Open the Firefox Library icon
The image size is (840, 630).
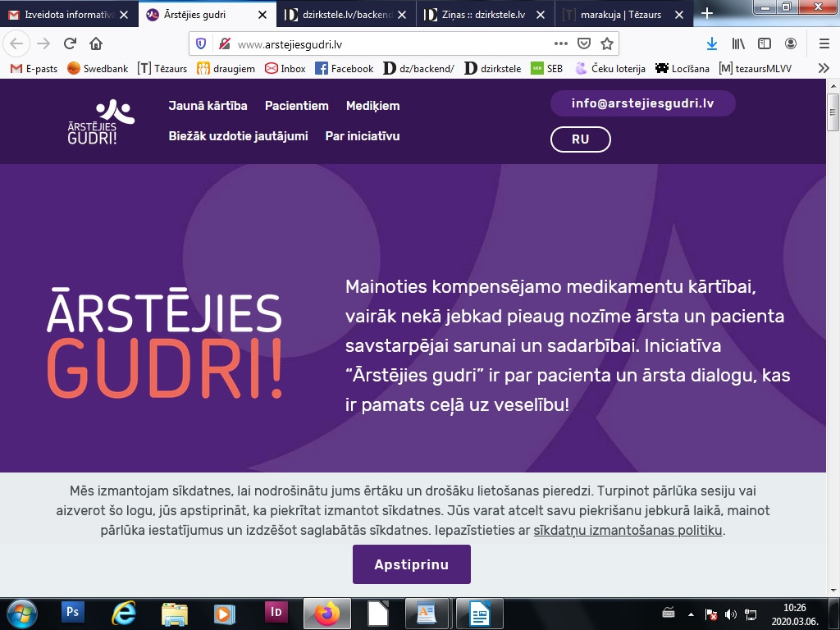(x=739, y=44)
